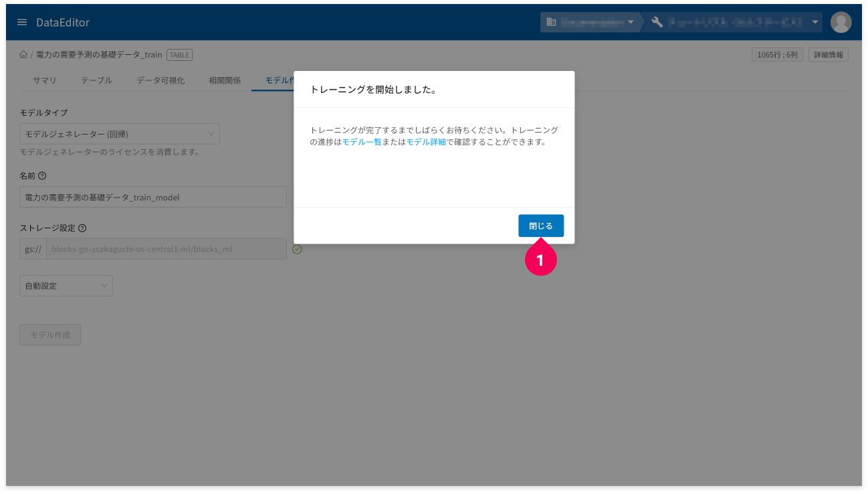Expand the 自動設定 dropdown
Viewport: 868px width, 494px height.
pyautogui.click(x=66, y=286)
